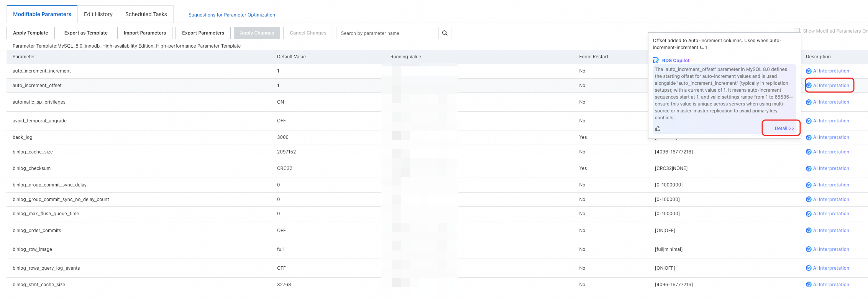
Task: Click default value 2097152
Action: pyautogui.click(x=287, y=152)
